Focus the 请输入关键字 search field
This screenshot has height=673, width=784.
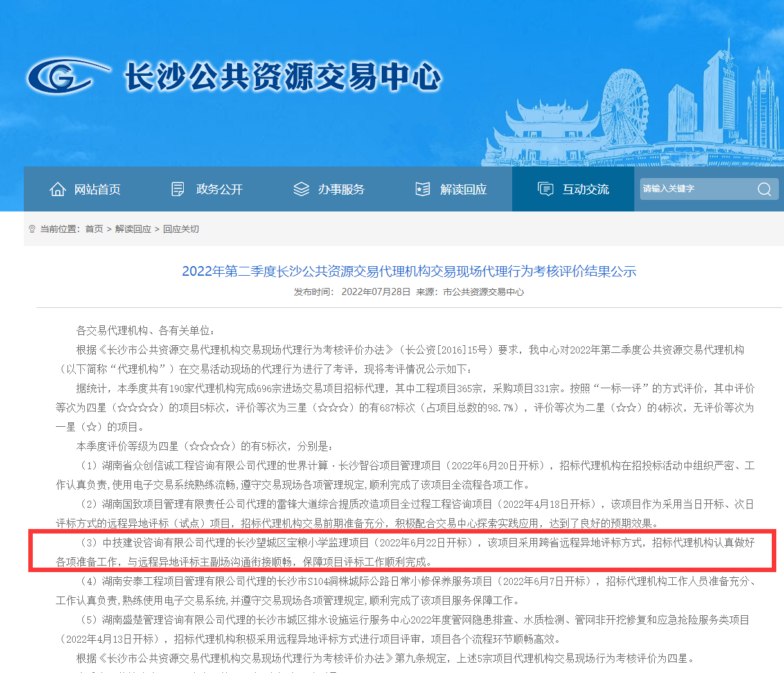pyautogui.click(x=697, y=189)
